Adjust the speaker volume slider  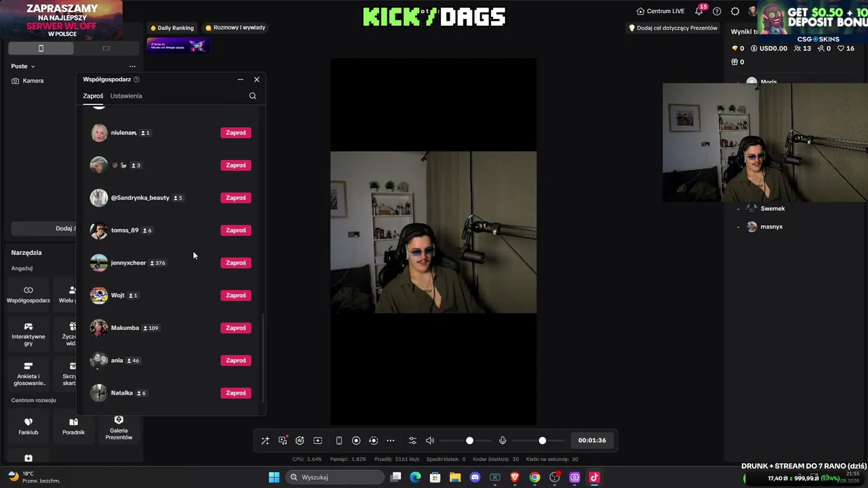tap(469, 441)
